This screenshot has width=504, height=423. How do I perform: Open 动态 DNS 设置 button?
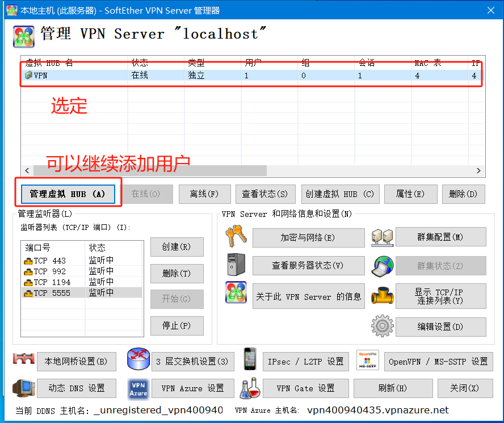point(77,388)
